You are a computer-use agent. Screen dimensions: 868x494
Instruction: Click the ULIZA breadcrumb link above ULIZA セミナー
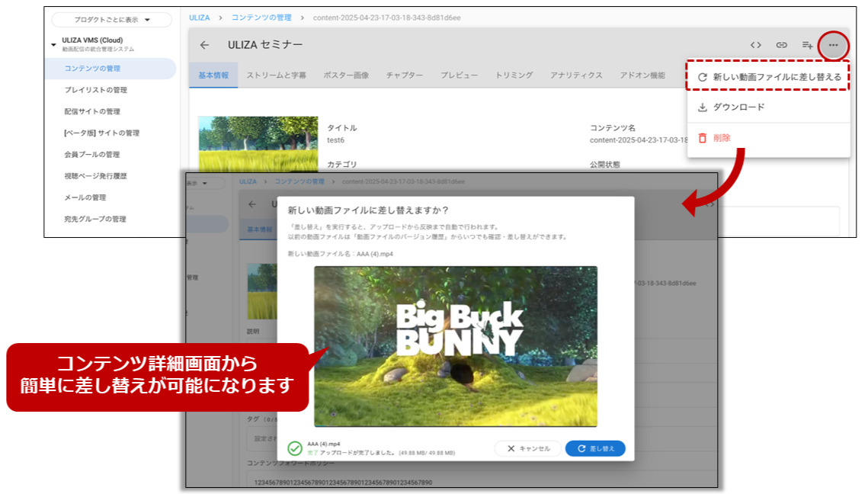pos(200,18)
